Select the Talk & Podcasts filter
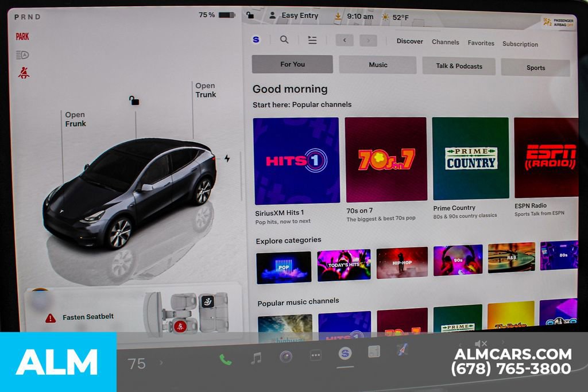 click(459, 66)
